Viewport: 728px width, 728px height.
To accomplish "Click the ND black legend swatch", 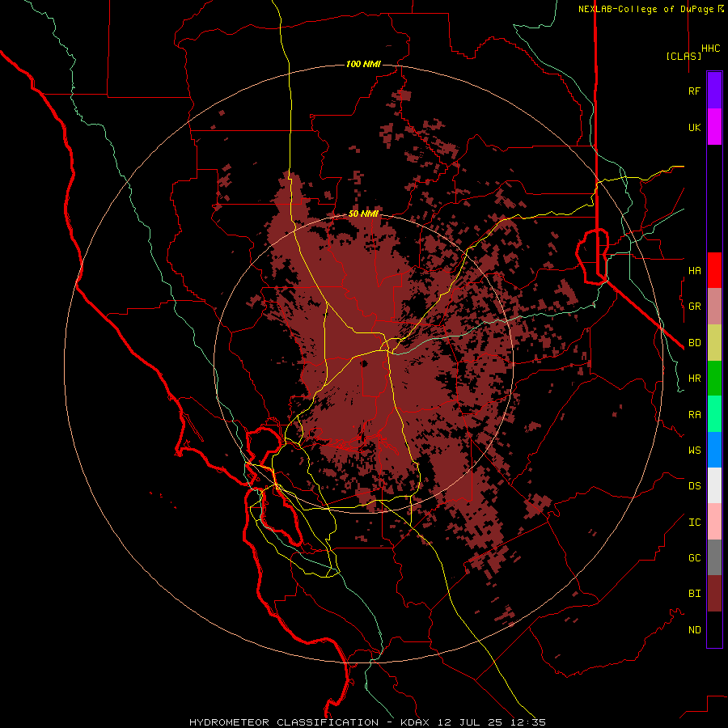I will [x=714, y=629].
